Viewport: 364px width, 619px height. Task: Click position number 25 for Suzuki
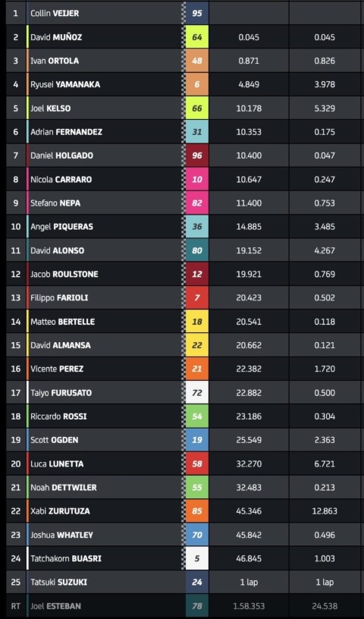click(15, 583)
